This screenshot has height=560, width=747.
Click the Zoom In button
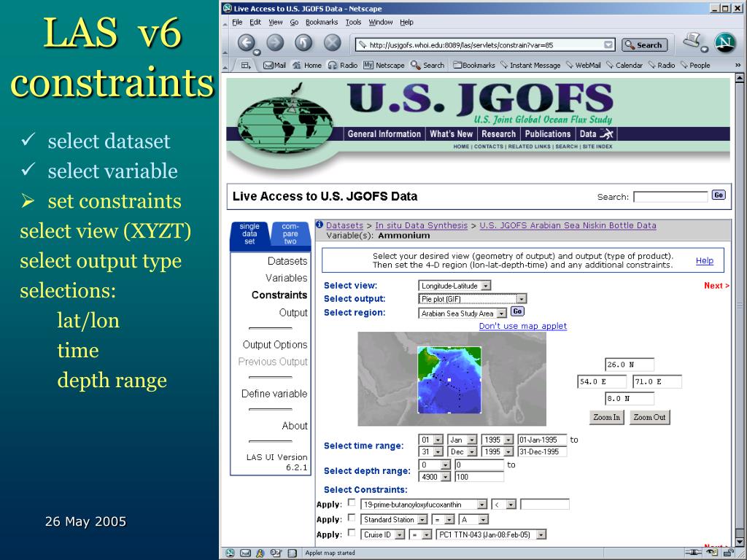(606, 417)
